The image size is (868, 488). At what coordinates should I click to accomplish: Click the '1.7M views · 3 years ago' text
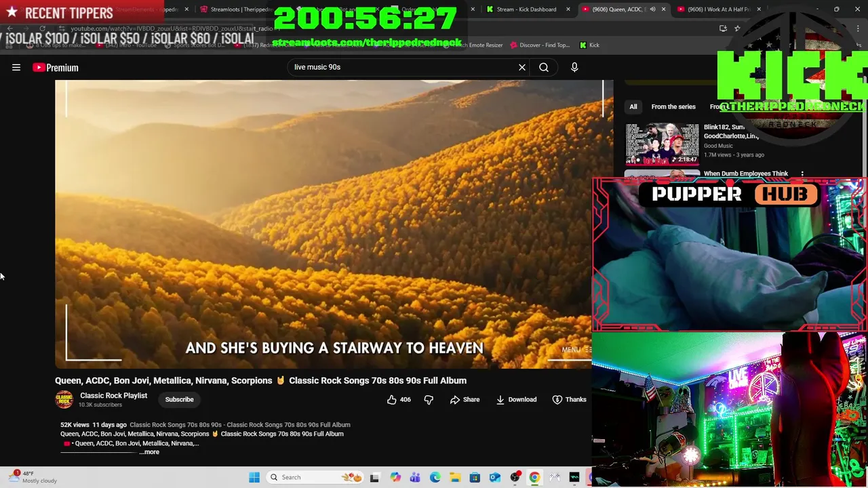point(734,155)
